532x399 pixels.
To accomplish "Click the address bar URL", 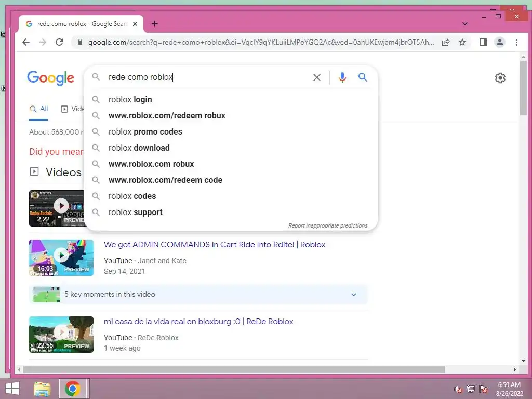I will (x=261, y=42).
